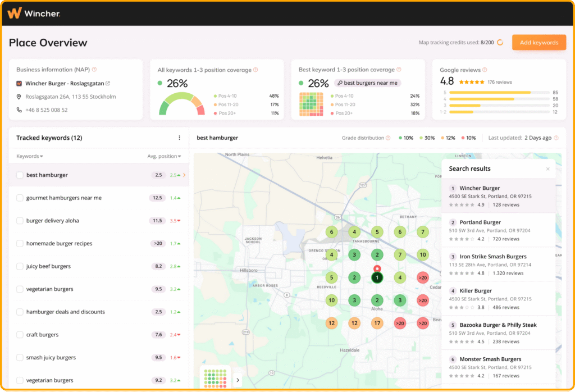Click help icon beside Google reviews
Image resolution: width=575 pixels, height=392 pixels.
click(x=486, y=70)
